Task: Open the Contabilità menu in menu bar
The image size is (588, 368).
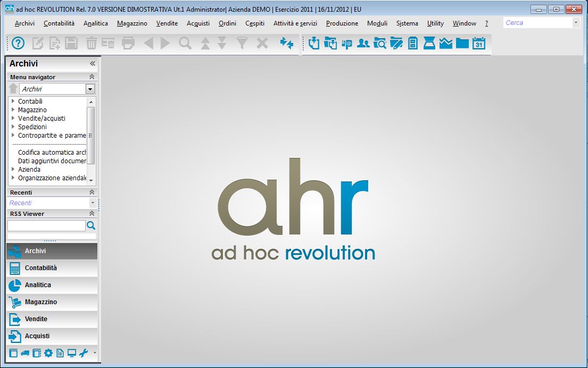Action: (59, 23)
